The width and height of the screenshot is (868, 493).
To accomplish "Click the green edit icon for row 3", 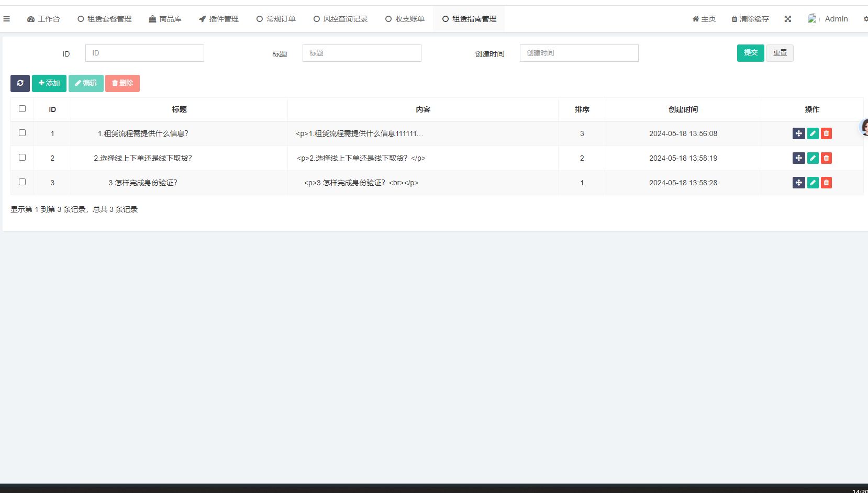I will tap(813, 183).
